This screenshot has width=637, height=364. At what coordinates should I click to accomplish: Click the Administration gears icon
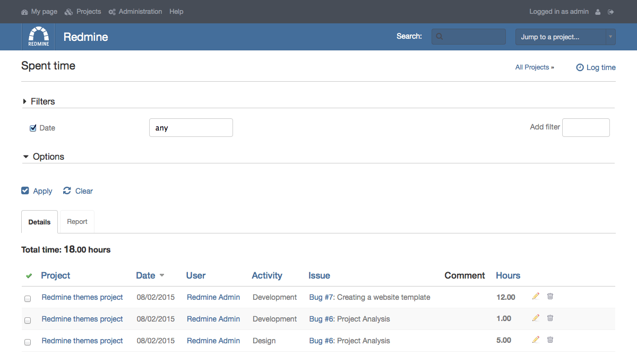112,12
